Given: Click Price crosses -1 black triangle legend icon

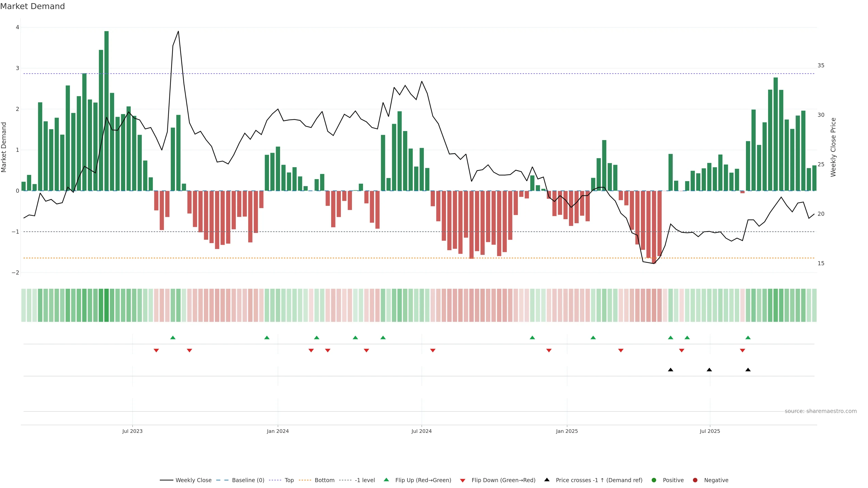Looking at the screenshot, I should tap(547, 480).
